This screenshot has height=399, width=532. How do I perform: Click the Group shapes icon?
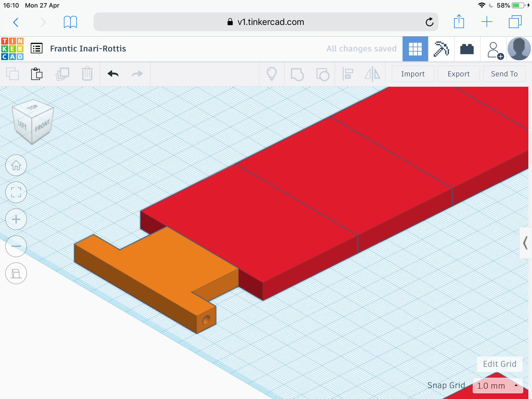(297, 74)
